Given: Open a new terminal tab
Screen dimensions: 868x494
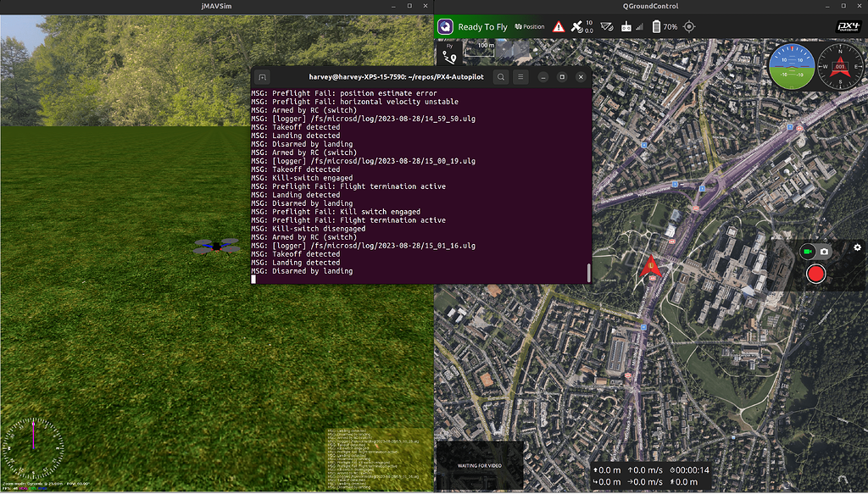Looking at the screenshot, I should pos(263,76).
